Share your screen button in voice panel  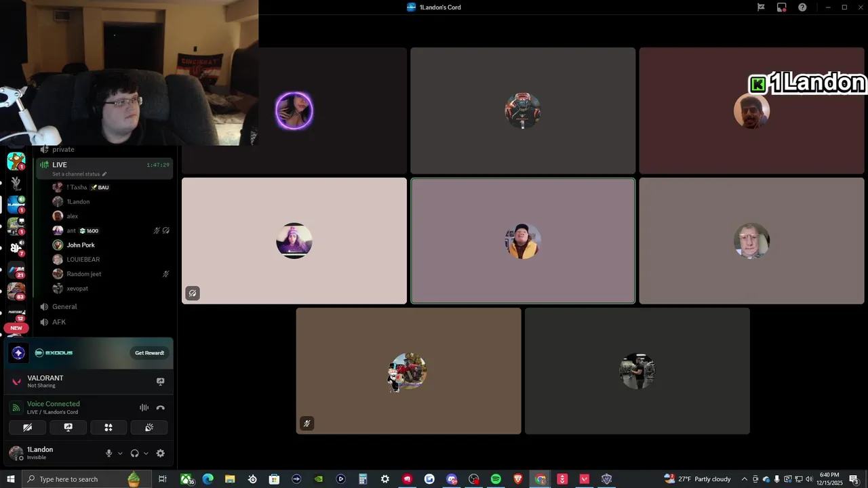[x=68, y=428]
